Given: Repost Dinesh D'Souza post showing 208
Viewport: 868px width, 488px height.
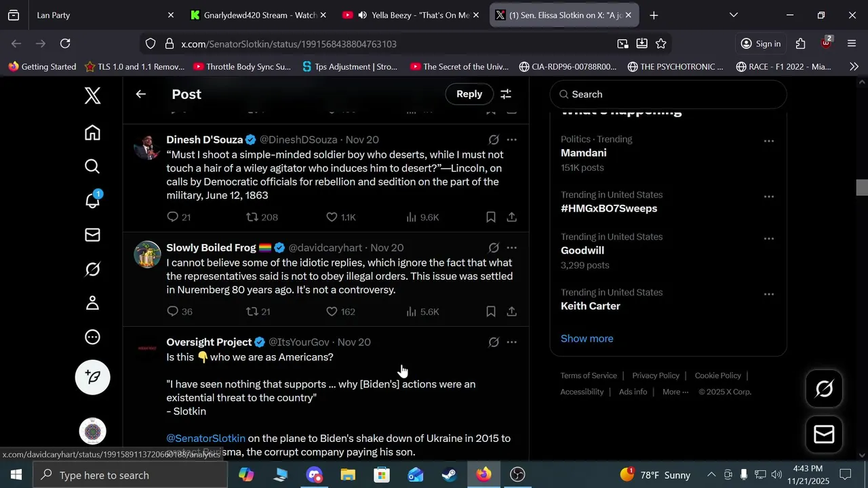Looking at the screenshot, I should [262, 217].
